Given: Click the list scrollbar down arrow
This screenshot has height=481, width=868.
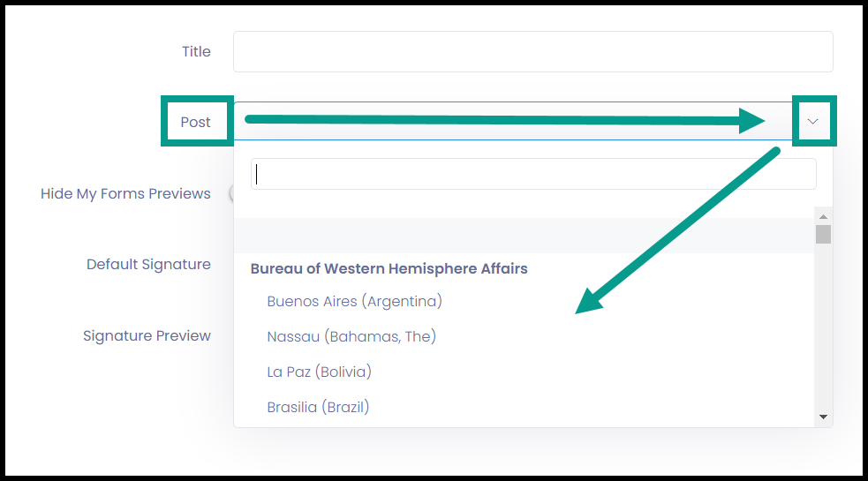Looking at the screenshot, I should click(823, 417).
